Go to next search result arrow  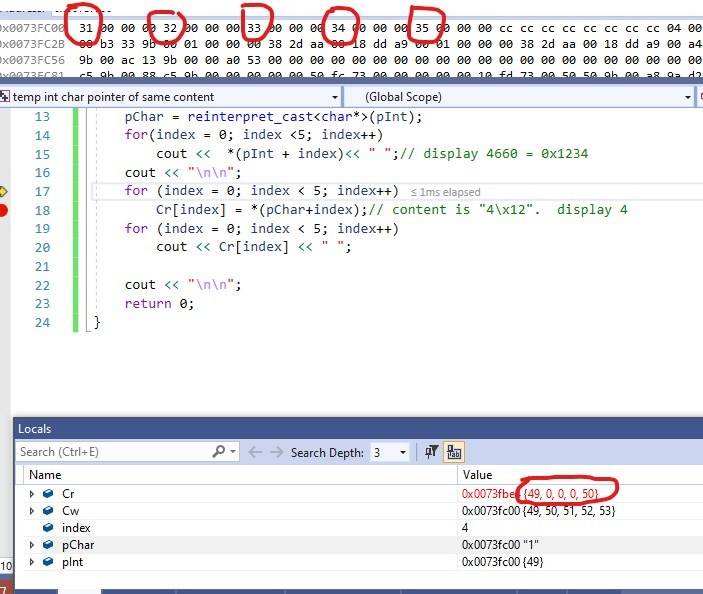[x=277, y=452]
